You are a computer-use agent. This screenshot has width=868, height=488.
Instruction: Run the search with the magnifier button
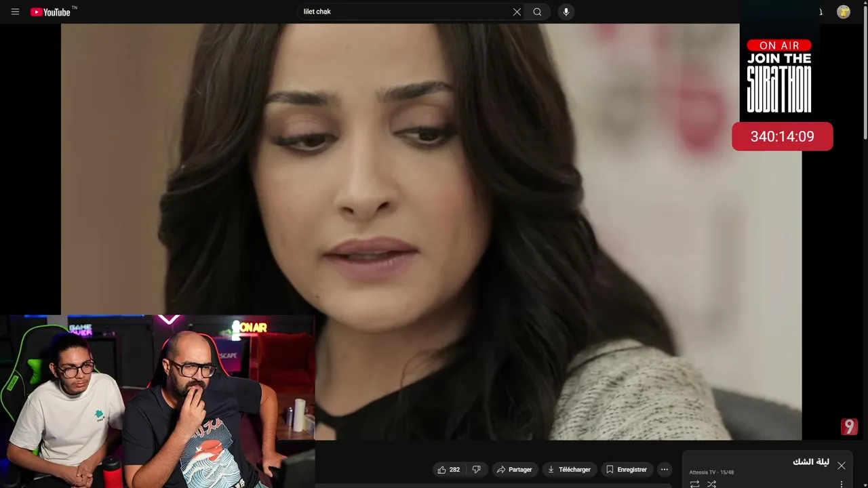click(537, 12)
